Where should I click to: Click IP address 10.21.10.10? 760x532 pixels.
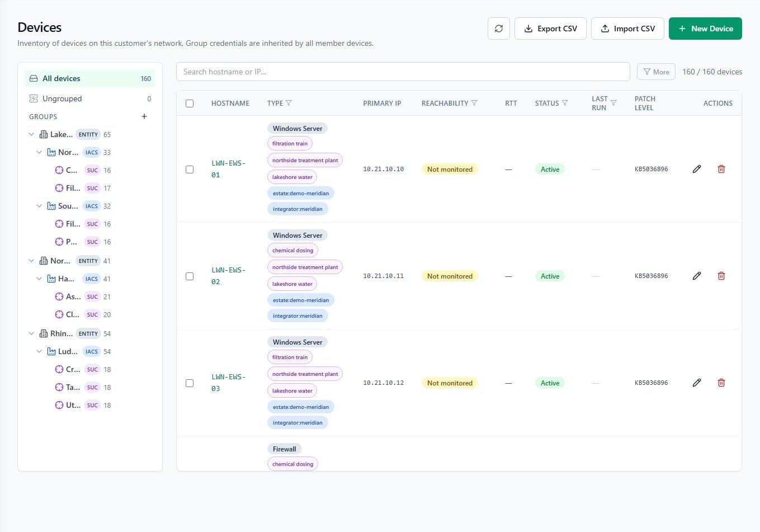coord(383,169)
